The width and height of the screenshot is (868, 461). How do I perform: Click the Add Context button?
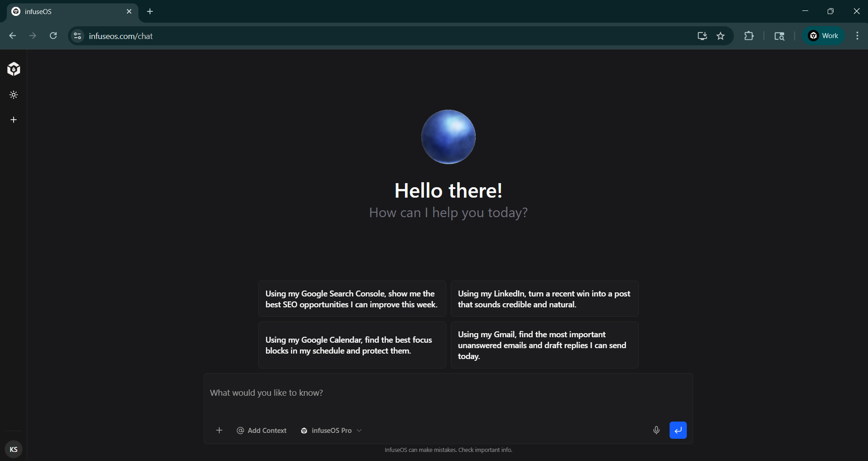(x=262, y=430)
